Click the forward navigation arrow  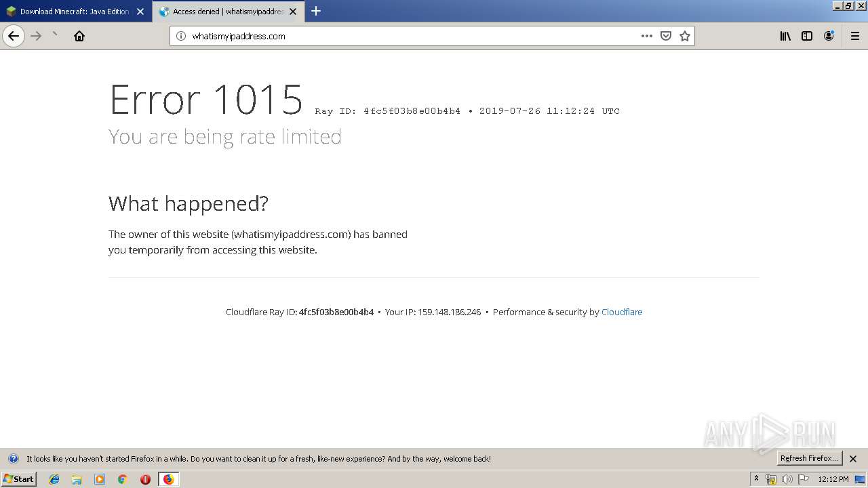click(36, 36)
